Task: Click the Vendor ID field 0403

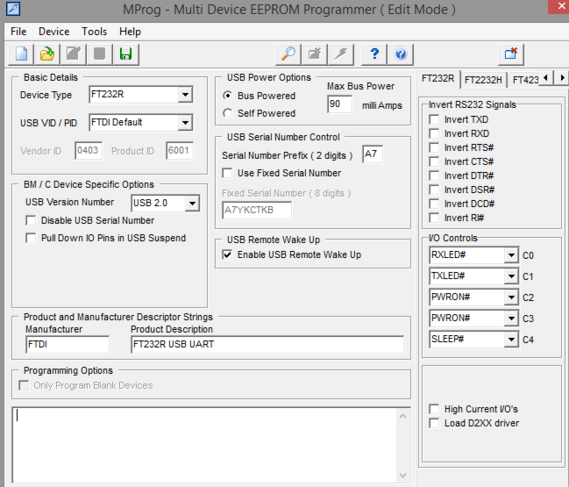Action: pos(89,151)
